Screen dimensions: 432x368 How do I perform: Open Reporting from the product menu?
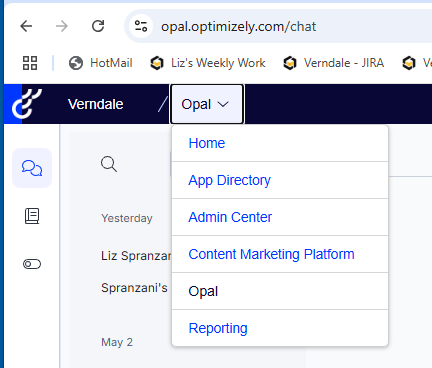pos(280,328)
